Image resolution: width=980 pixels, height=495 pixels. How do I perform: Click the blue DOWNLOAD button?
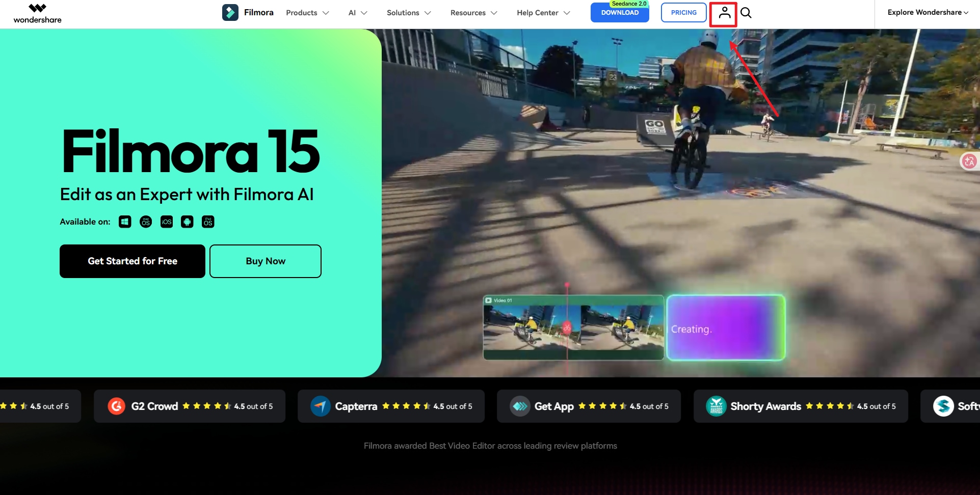tap(620, 13)
